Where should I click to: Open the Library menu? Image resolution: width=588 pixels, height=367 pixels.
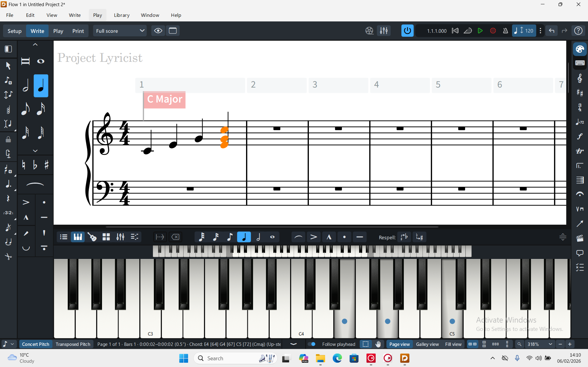[122, 15]
